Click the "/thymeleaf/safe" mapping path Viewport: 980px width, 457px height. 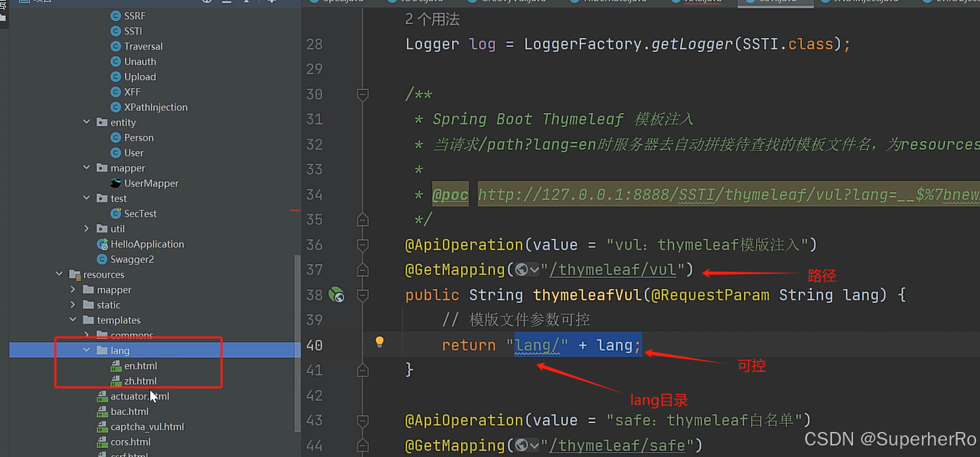[617, 446]
